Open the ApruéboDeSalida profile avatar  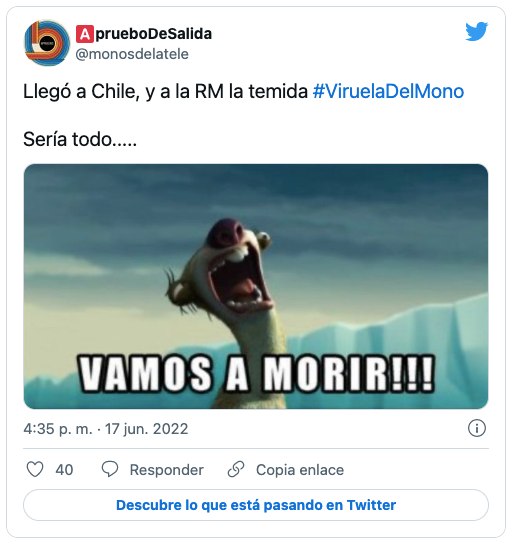pos(46,43)
